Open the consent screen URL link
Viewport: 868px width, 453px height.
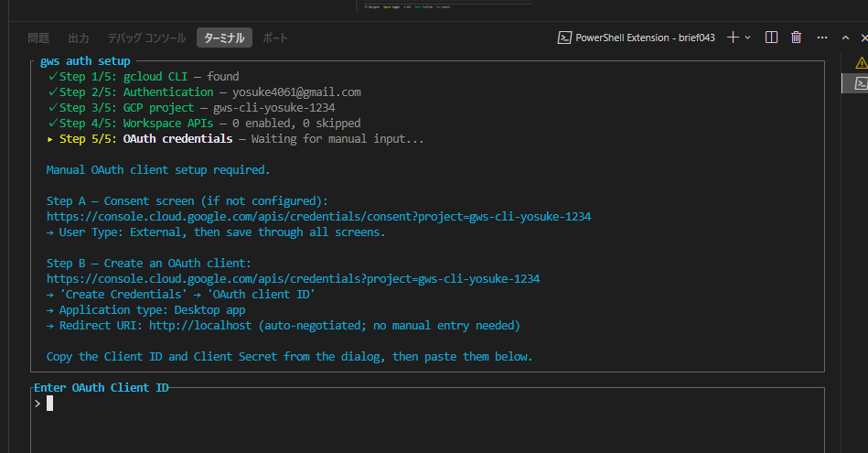click(318, 217)
